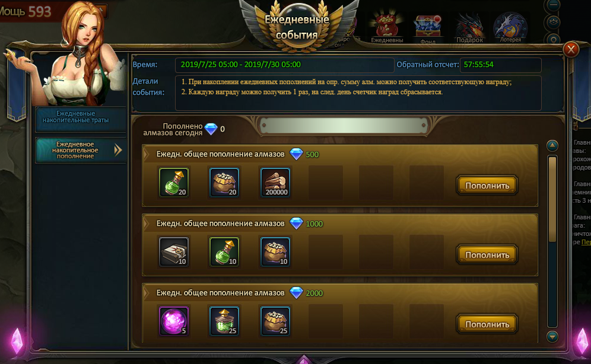This screenshot has width=591, height=364.
Task: Toggle the eye visibility button at top right
Action: (x=553, y=22)
